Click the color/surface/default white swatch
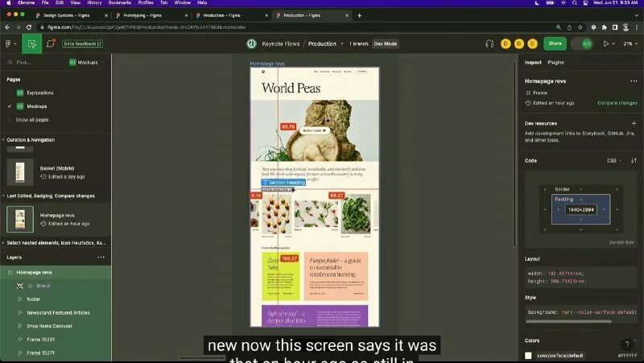 point(528,356)
